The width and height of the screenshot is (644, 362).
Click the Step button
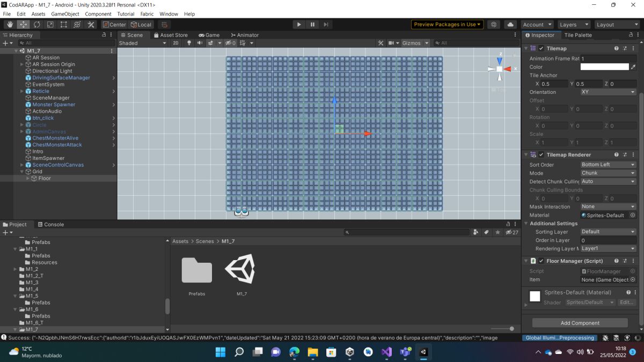(325, 24)
